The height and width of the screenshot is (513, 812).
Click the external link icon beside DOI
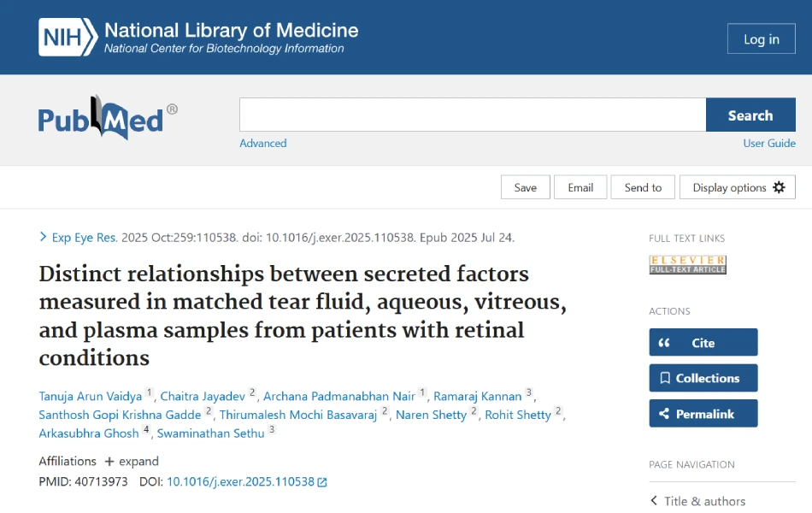click(x=322, y=482)
